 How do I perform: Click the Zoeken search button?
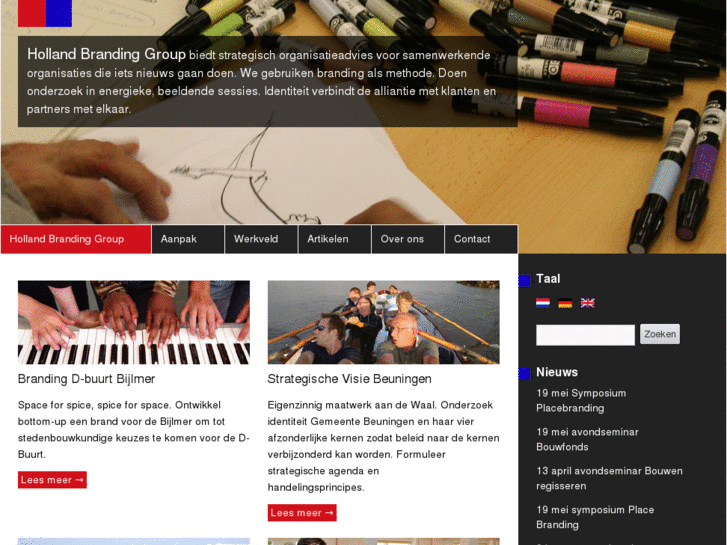coord(660,334)
